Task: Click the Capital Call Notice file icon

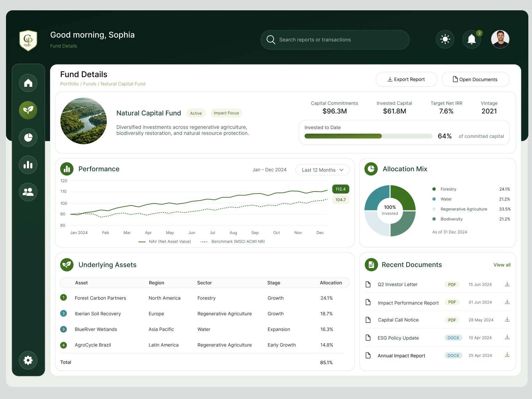Action: coord(368,320)
